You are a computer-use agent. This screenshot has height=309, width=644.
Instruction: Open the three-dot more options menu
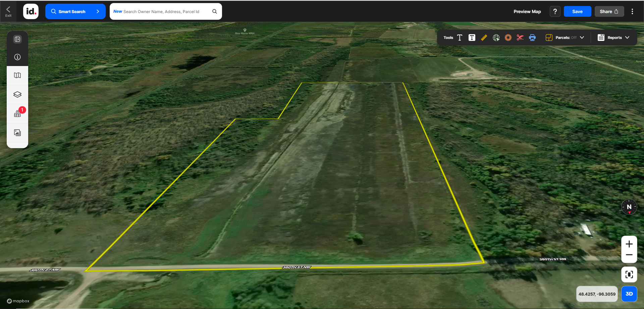632,11
